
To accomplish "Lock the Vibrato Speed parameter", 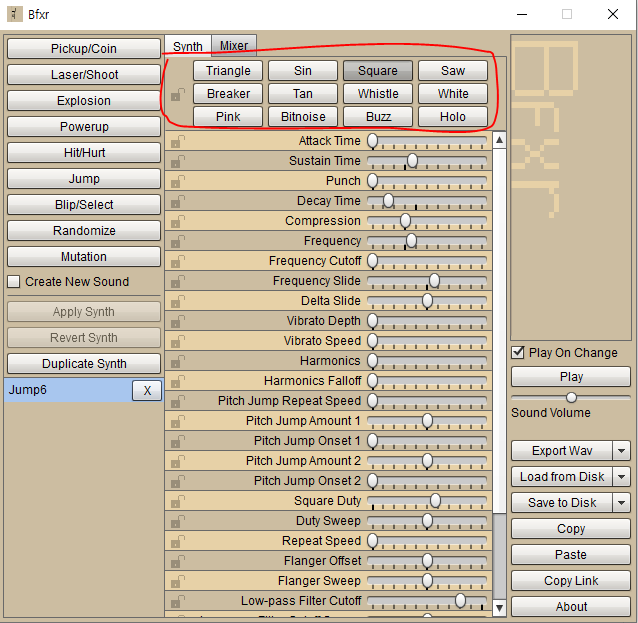I will coord(177,341).
